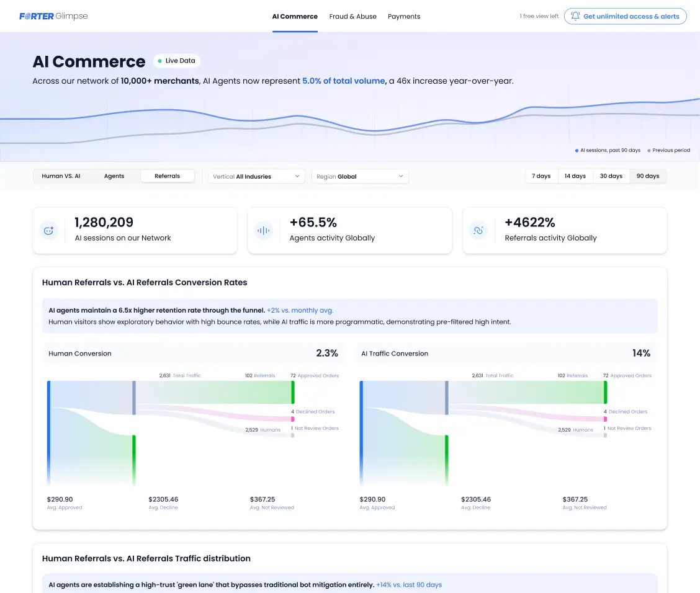This screenshot has height=593, width=700.
Task: Select the Agents segment filter
Action: coord(114,176)
